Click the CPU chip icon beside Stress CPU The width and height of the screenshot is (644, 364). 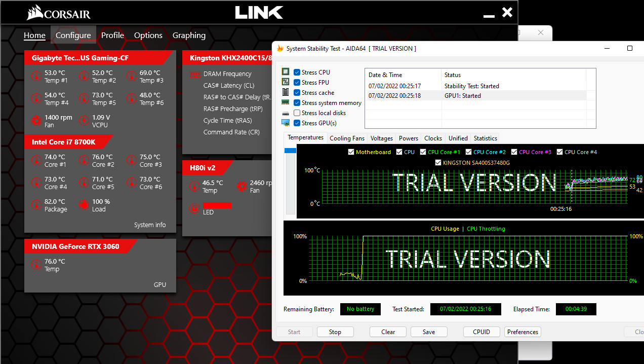[286, 72]
